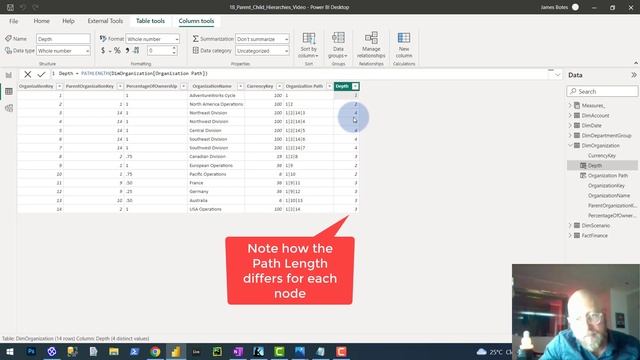This screenshot has width=640, height=360.
Task: Collapse the Data pane with double chevron
Action: click(633, 75)
